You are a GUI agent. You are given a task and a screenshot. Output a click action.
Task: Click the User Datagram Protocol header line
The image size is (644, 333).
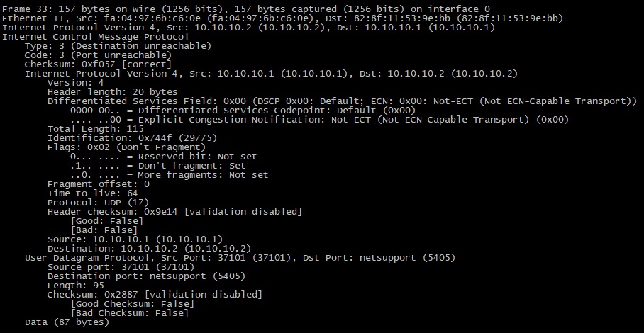240,257
